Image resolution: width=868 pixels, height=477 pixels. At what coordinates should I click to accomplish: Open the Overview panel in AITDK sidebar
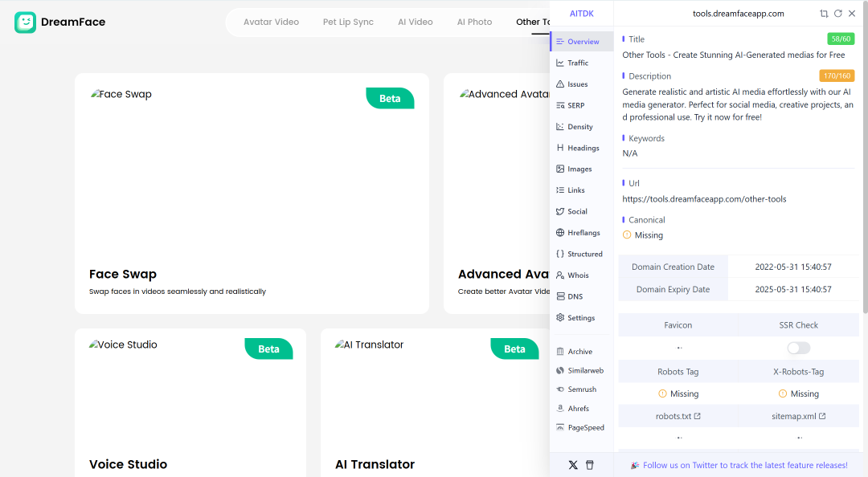point(582,42)
